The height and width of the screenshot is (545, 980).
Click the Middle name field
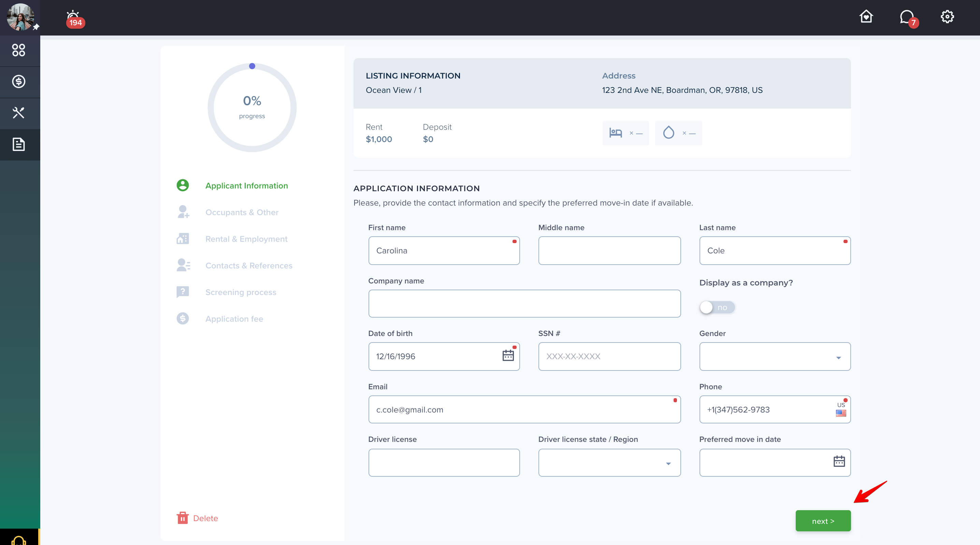tap(609, 251)
